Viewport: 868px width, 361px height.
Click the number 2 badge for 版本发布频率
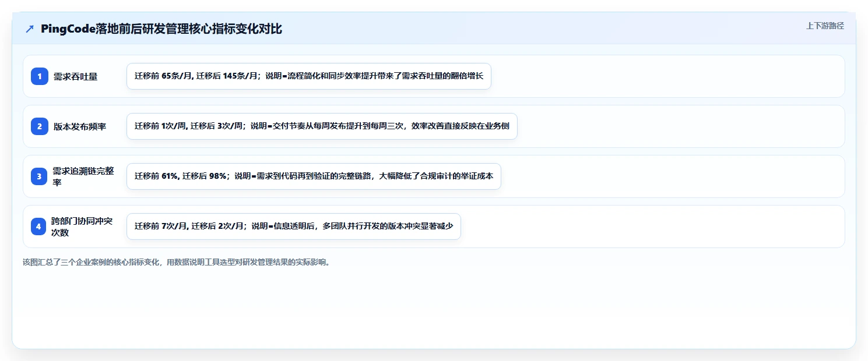click(40, 126)
